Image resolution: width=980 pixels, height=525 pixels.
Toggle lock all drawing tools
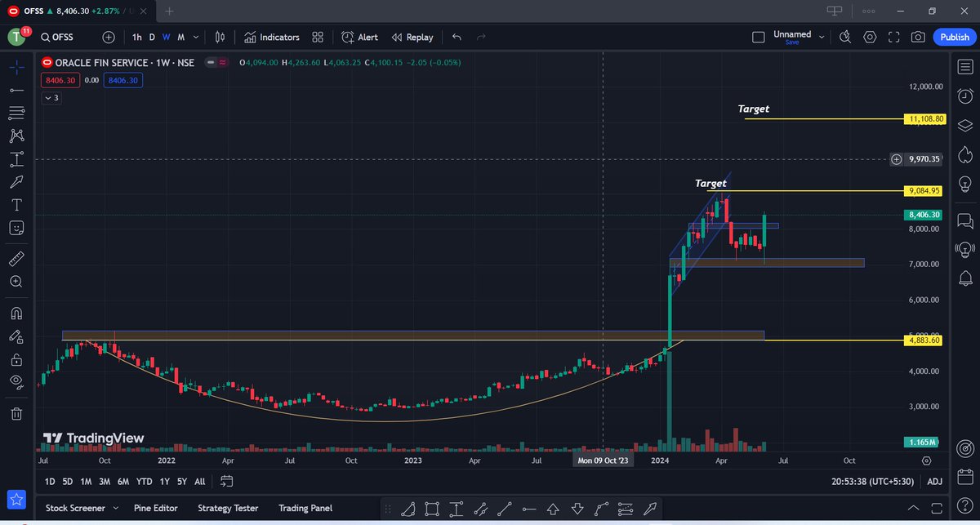pos(16,359)
